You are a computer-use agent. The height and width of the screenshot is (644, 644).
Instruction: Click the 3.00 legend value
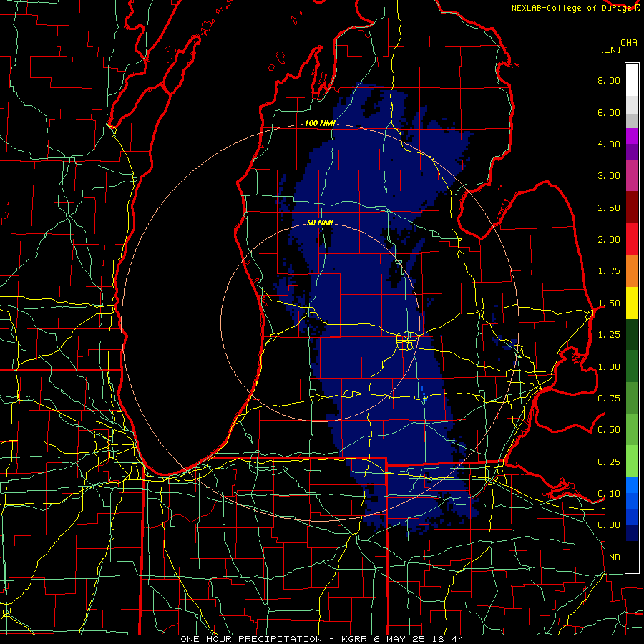tap(609, 176)
